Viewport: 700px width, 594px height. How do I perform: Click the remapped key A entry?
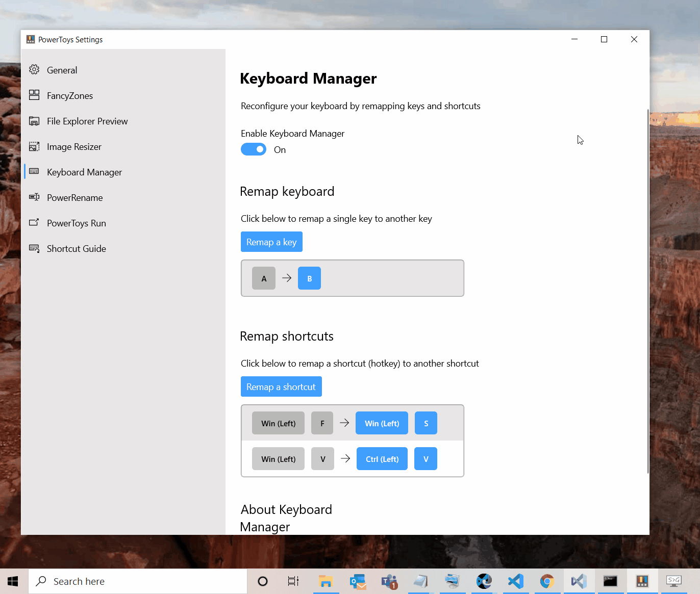pyautogui.click(x=264, y=278)
